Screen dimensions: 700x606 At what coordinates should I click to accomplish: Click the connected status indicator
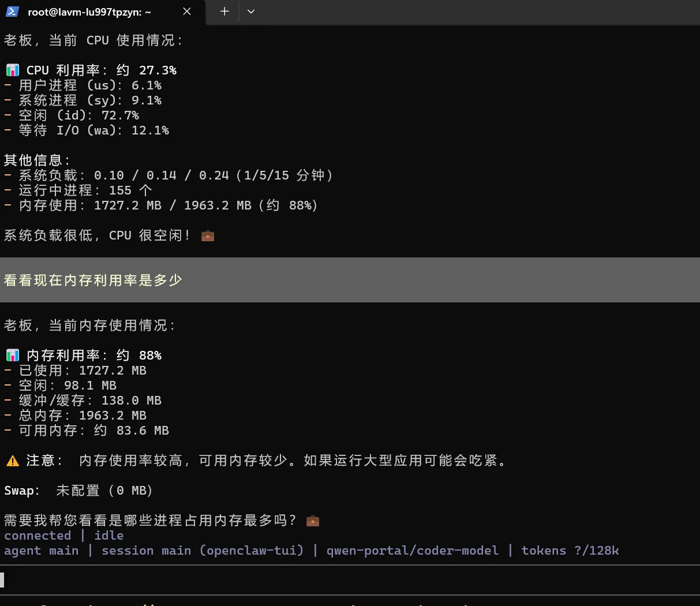pos(37,536)
